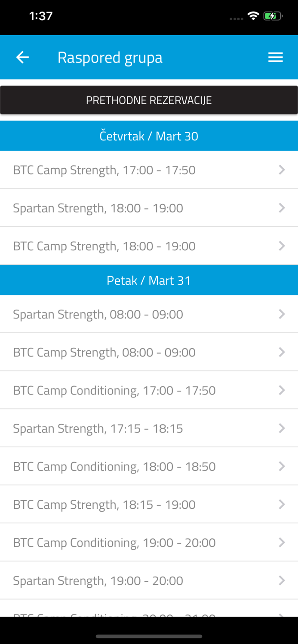Tap the arrow next to Spartan Strength 19:00
298x644 pixels.
pyautogui.click(x=282, y=580)
